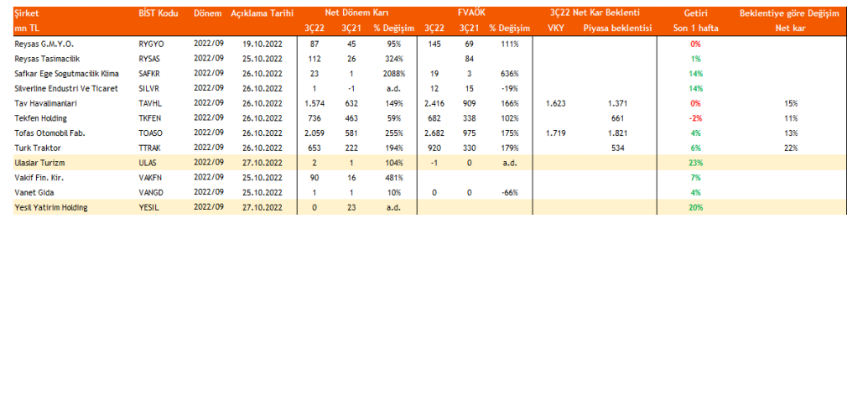Click the TAVHL ticker code

click(149, 103)
